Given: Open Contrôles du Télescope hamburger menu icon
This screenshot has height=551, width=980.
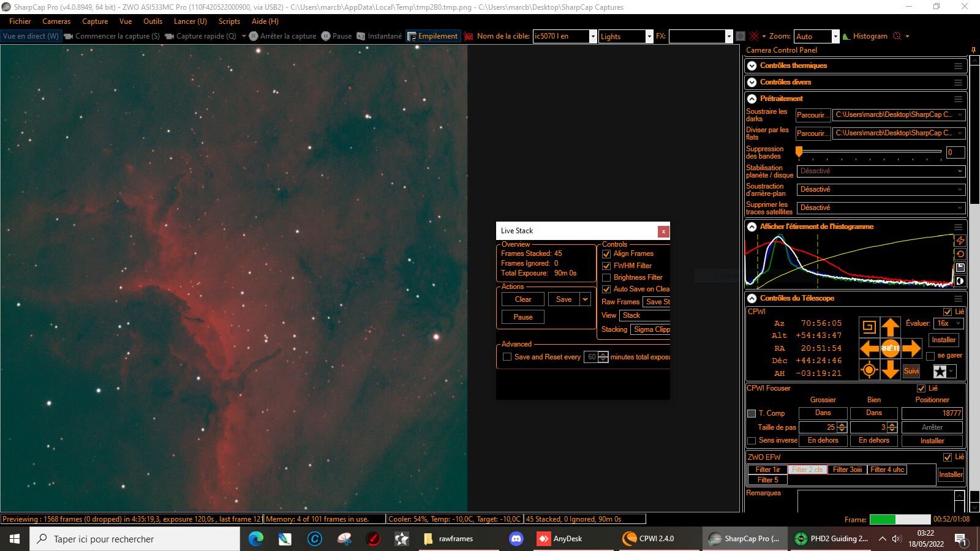Looking at the screenshot, I should 958,298.
